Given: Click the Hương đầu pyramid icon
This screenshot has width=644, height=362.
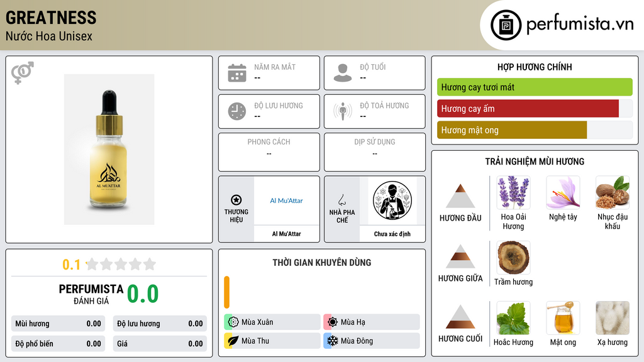Looking at the screenshot, I should (x=460, y=196).
